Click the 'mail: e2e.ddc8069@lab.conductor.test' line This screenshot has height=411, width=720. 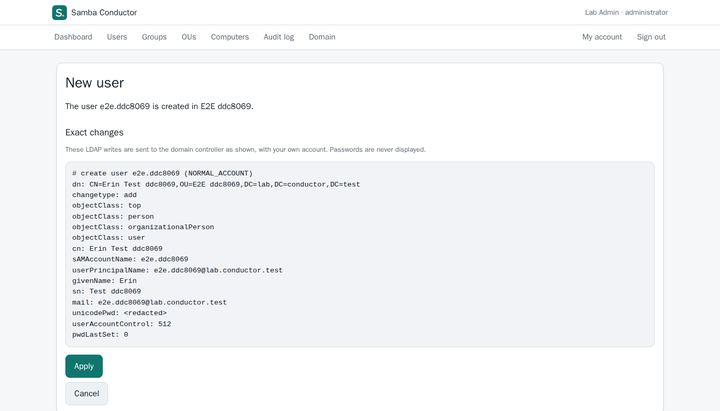(149, 302)
